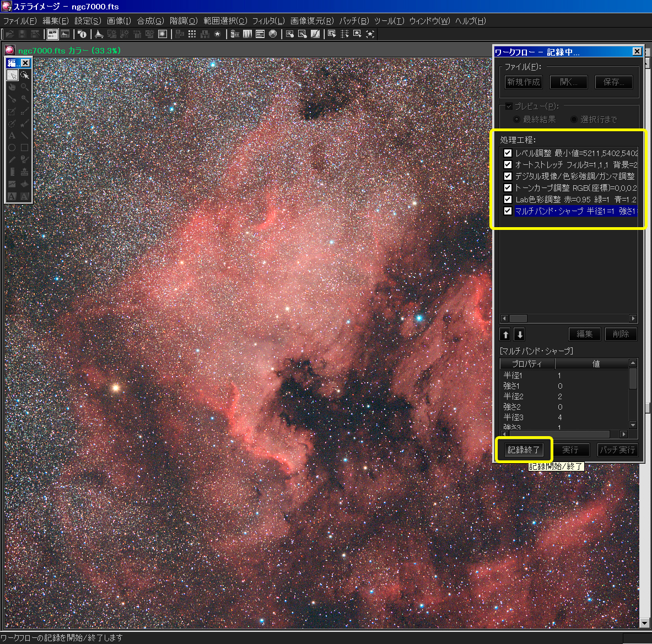Move selected workflow step down with arrow
This screenshot has height=644, width=652.
pos(519,335)
